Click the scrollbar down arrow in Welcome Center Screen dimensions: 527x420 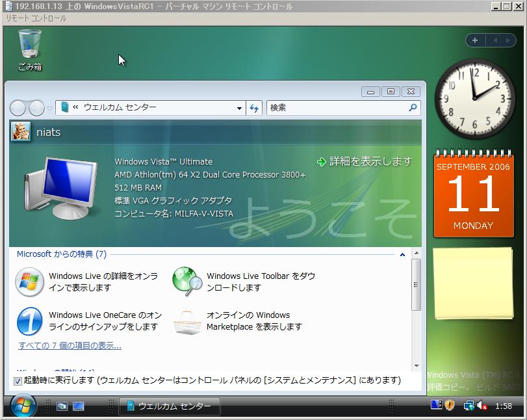[417, 365]
